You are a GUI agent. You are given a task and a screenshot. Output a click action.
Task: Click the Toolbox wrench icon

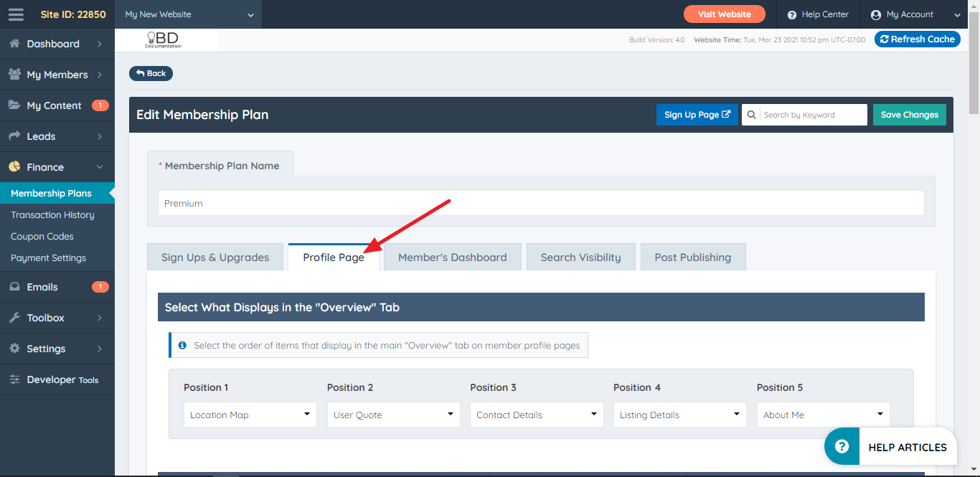click(14, 318)
